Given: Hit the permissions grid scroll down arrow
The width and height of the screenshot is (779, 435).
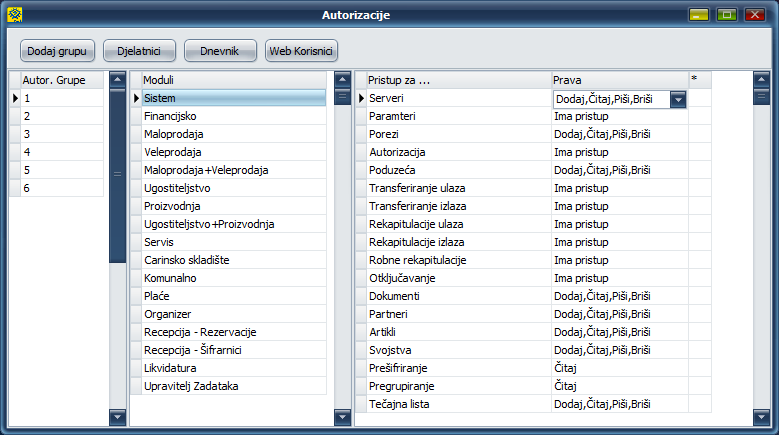Looking at the screenshot, I should (761, 416).
